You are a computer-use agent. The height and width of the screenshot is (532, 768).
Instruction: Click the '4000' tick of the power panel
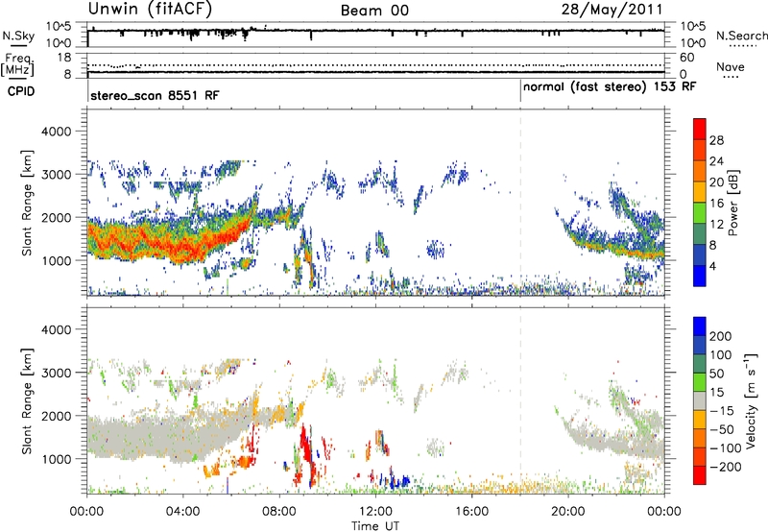pos(56,132)
